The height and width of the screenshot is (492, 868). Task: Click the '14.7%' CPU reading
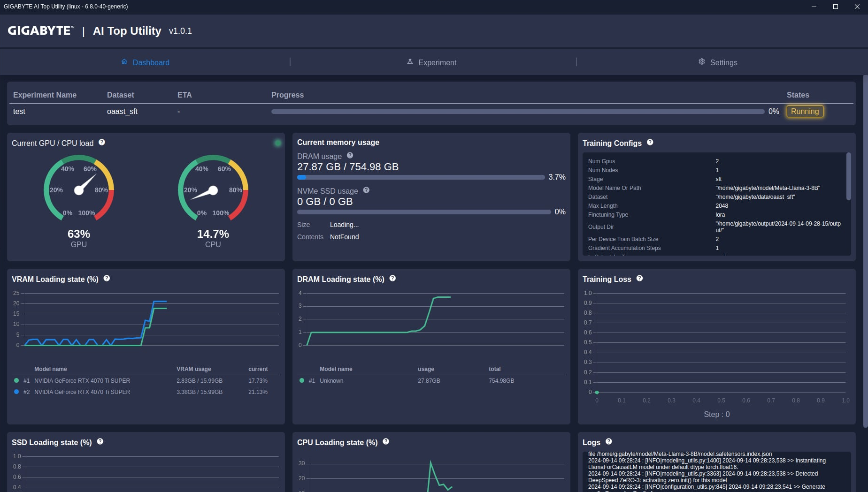[x=213, y=234]
